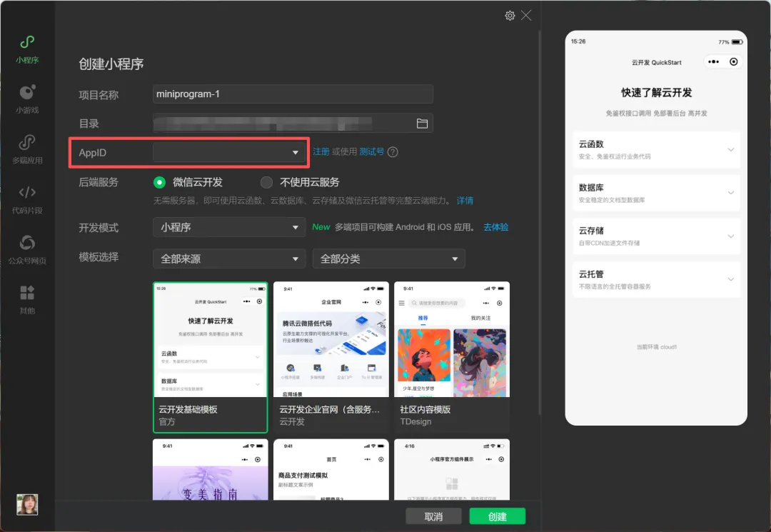Click the 去体验 link
Screen dimensions: 771x532
(495, 227)
